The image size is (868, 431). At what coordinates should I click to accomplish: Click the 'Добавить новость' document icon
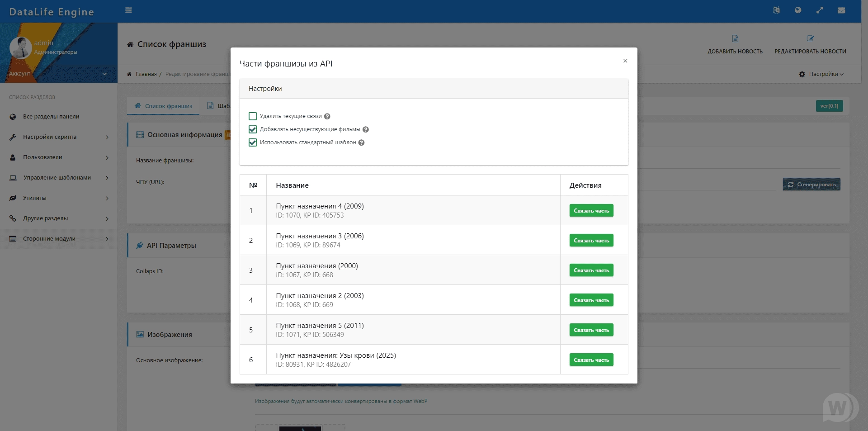[735, 39]
